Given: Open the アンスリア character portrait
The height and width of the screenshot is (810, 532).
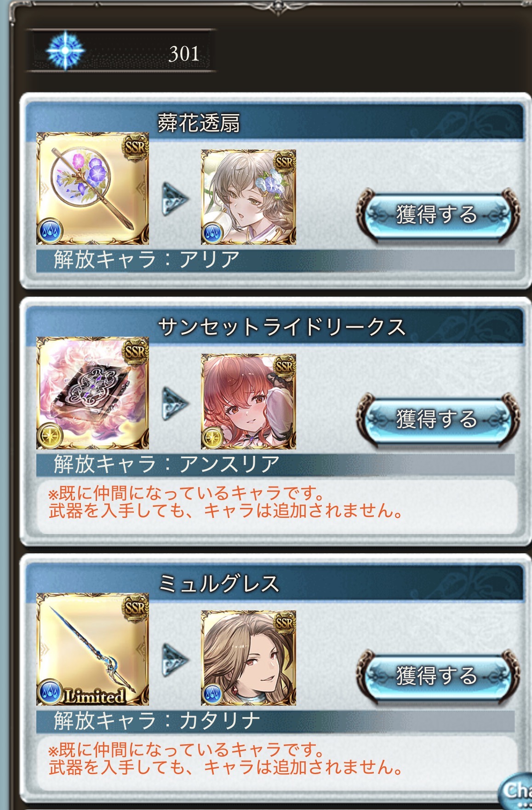Looking at the screenshot, I should tap(248, 402).
